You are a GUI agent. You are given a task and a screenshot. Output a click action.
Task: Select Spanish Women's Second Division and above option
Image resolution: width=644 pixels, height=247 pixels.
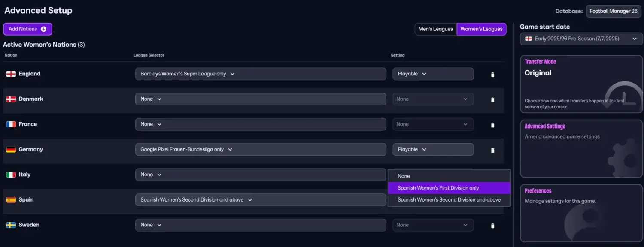tap(449, 199)
